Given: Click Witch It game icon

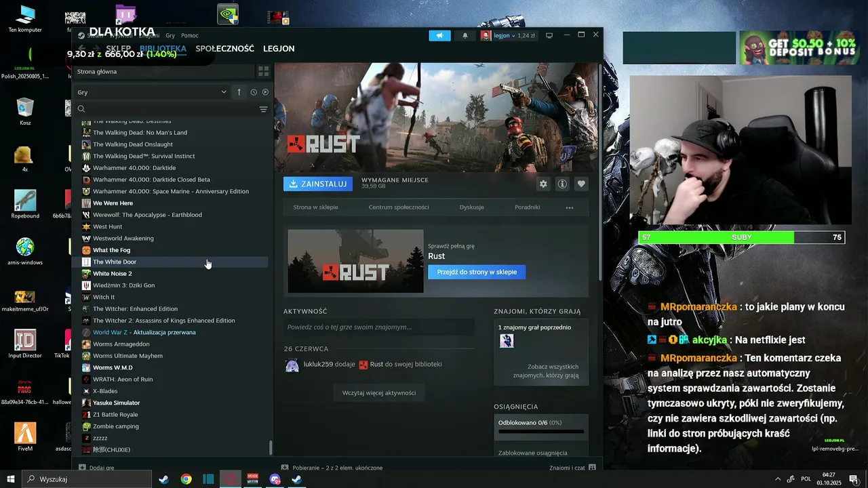Looking at the screenshot, I should tap(86, 297).
